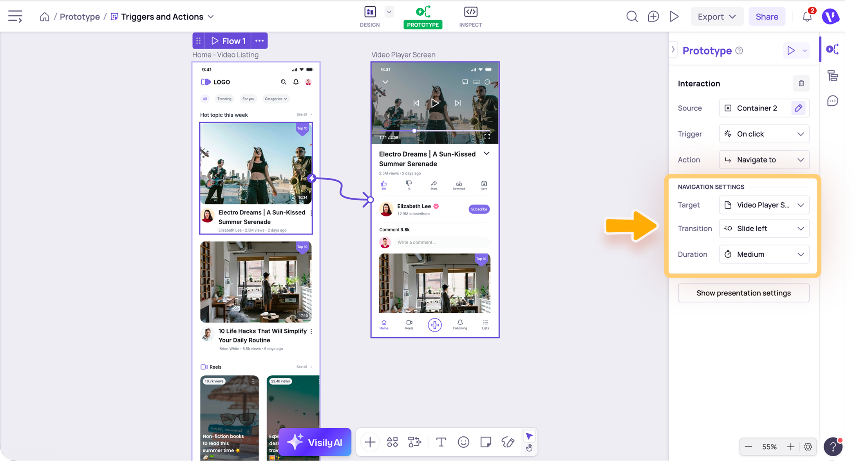Image resolution: width=868 pixels, height=461 pixels.
Task: Click the Prototype breadcrumb link
Action: coord(80,16)
